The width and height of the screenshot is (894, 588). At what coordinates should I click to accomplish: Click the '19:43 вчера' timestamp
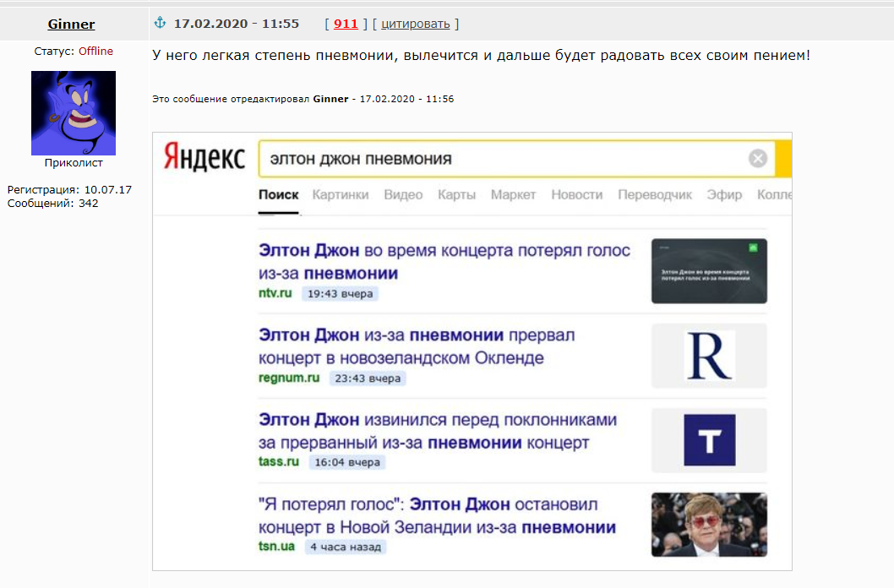[x=340, y=293]
